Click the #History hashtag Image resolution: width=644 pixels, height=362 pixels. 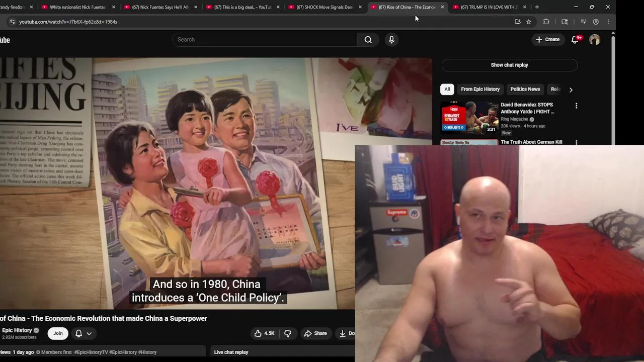click(x=147, y=352)
